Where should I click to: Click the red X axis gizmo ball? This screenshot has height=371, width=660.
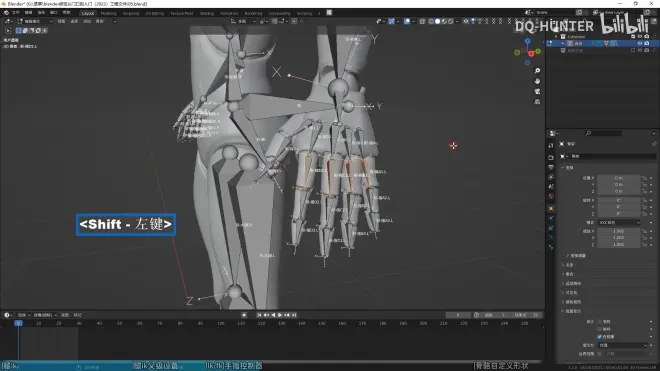click(x=531, y=53)
